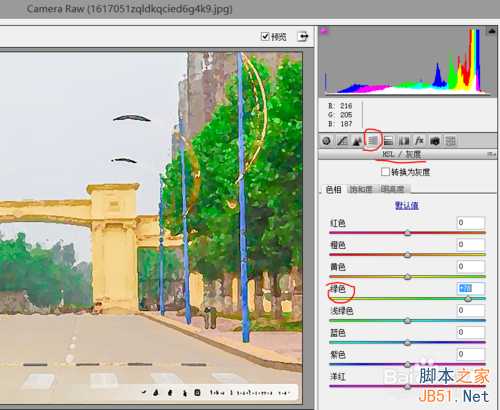Image resolution: width=500 pixels, height=410 pixels.
Task: Open the HSL panel flyout menu
Action: [491, 154]
